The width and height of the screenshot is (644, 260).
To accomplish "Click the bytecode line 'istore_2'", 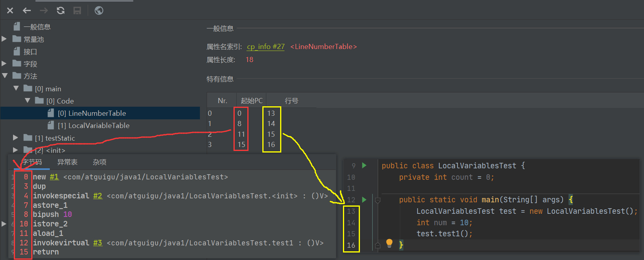I will click(50, 224).
